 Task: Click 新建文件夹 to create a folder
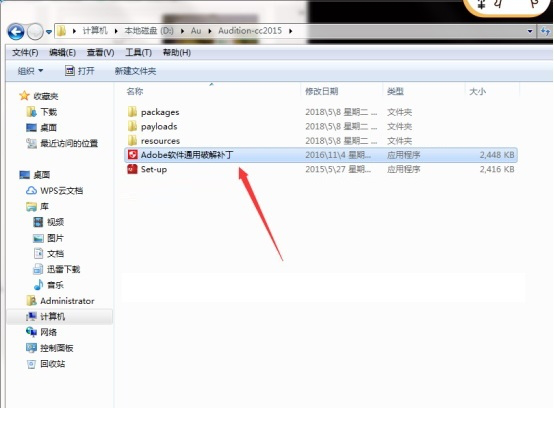tap(135, 71)
